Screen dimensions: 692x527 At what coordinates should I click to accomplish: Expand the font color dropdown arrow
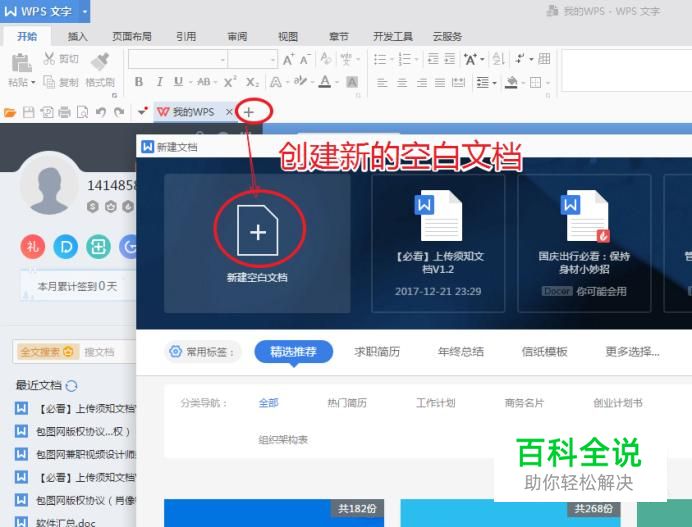[x=337, y=82]
